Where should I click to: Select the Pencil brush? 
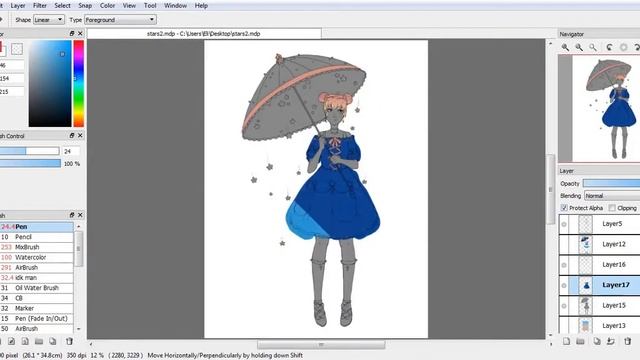37,237
